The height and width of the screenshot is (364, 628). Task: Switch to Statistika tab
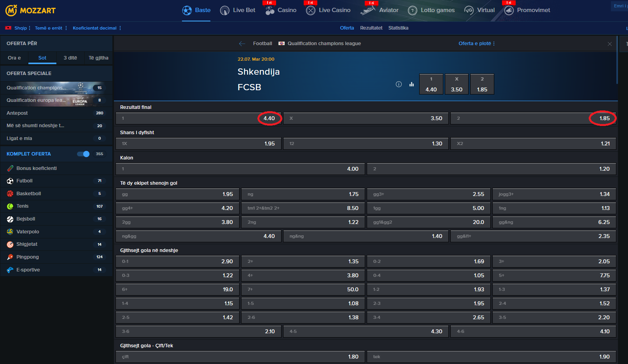pyautogui.click(x=398, y=28)
